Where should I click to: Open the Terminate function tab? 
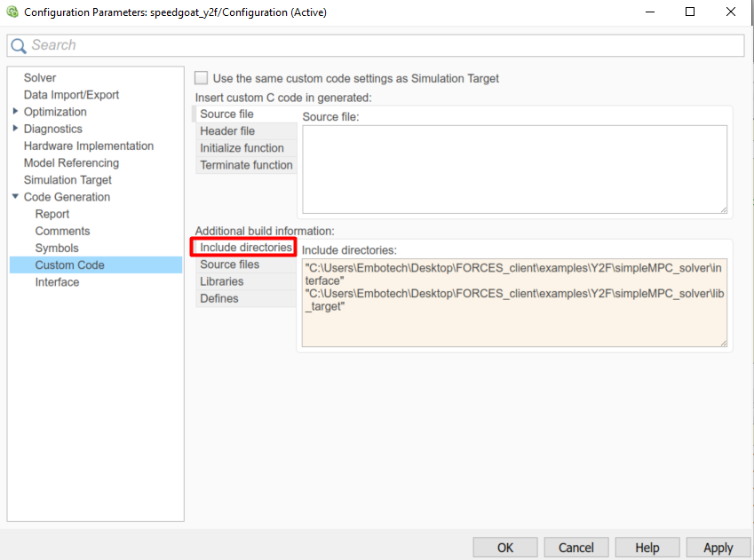click(x=246, y=165)
